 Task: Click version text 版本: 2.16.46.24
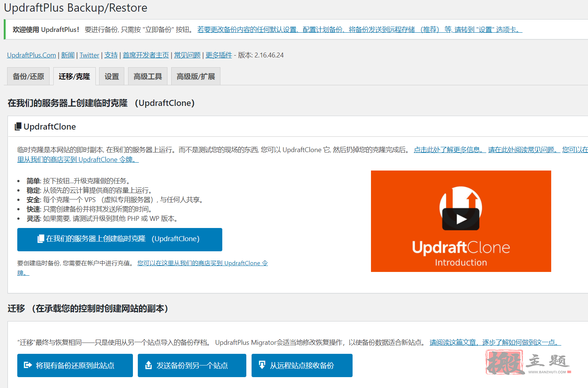[x=261, y=55]
